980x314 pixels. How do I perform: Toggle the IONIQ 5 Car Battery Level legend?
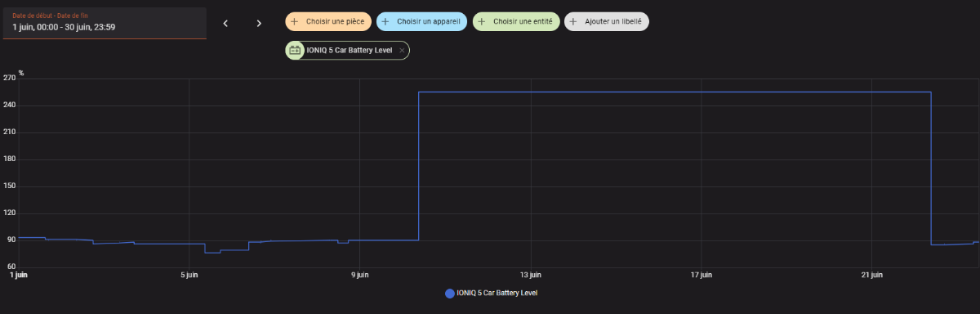491,293
